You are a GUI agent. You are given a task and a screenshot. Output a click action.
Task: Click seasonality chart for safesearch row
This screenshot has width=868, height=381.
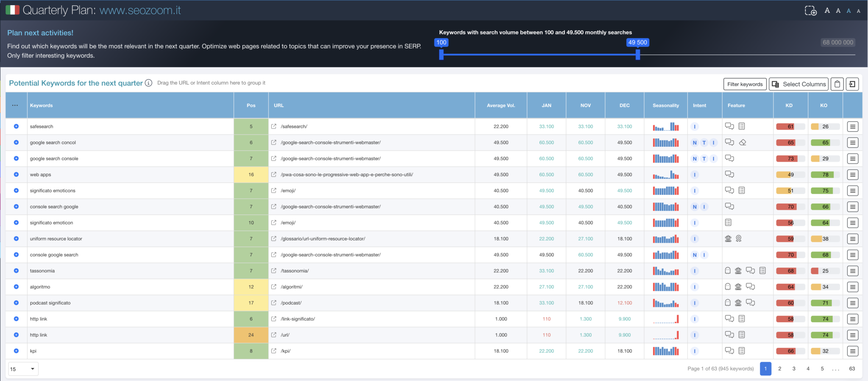tap(666, 127)
